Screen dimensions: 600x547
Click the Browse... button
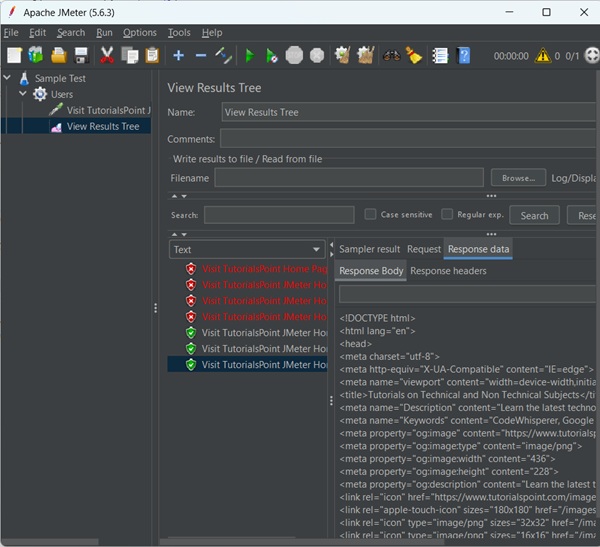518,178
